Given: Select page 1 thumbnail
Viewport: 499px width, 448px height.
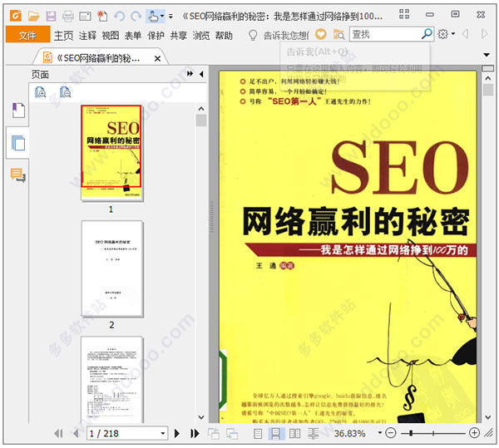Looking at the screenshot, I should [111, 152].
